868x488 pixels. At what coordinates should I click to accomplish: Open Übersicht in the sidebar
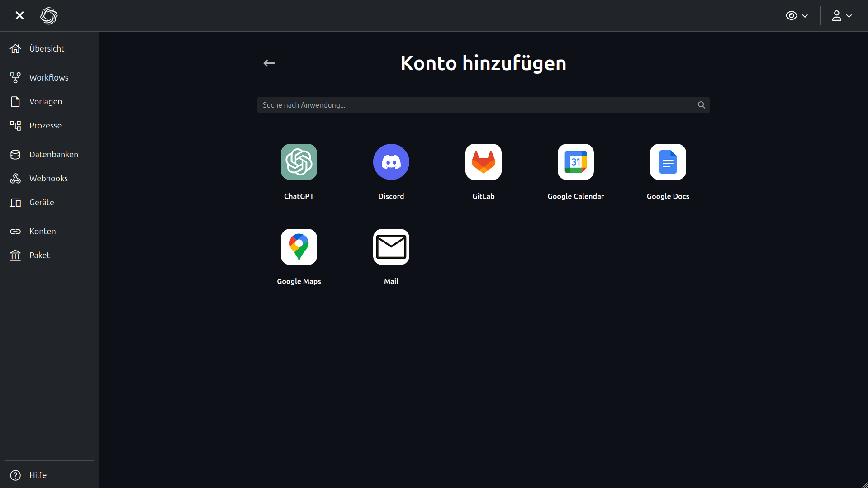[x=47, y=48]
